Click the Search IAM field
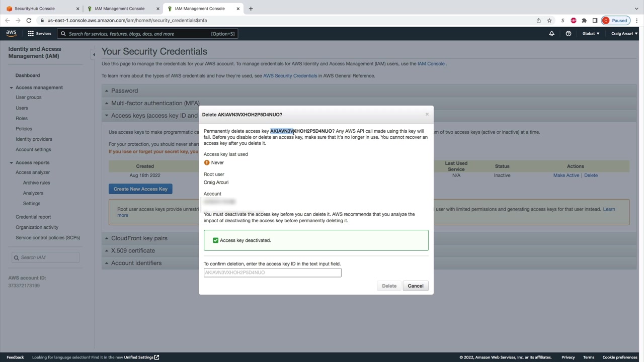 coord(45,257)
